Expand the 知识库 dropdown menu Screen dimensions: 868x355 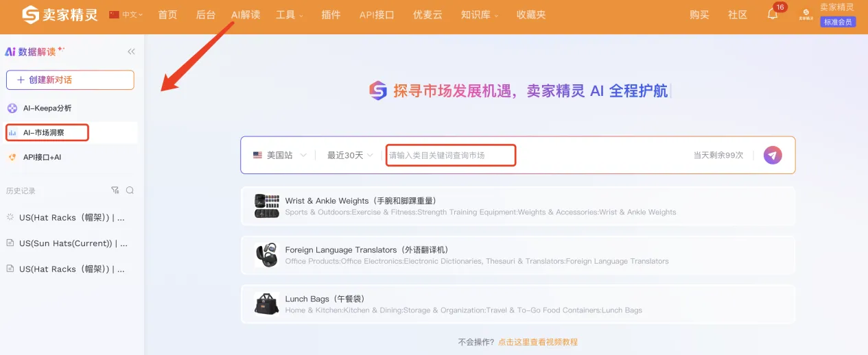[x=480, y=14]
